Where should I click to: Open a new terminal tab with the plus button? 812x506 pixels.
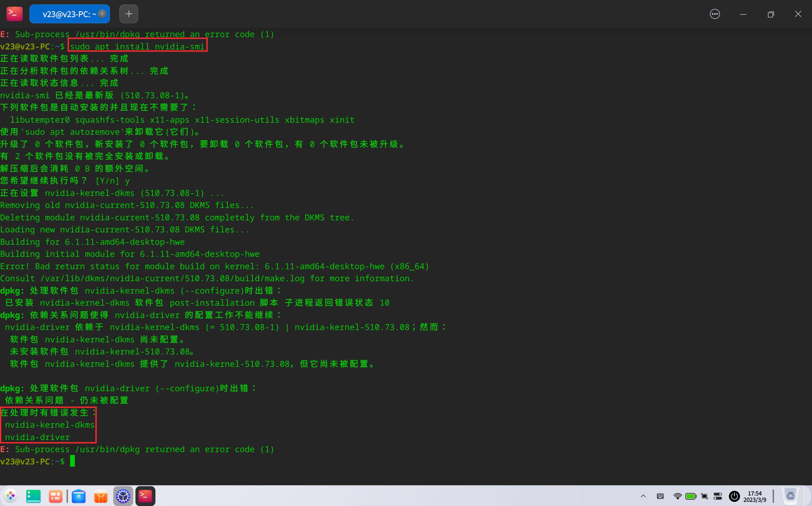point(128,14)
